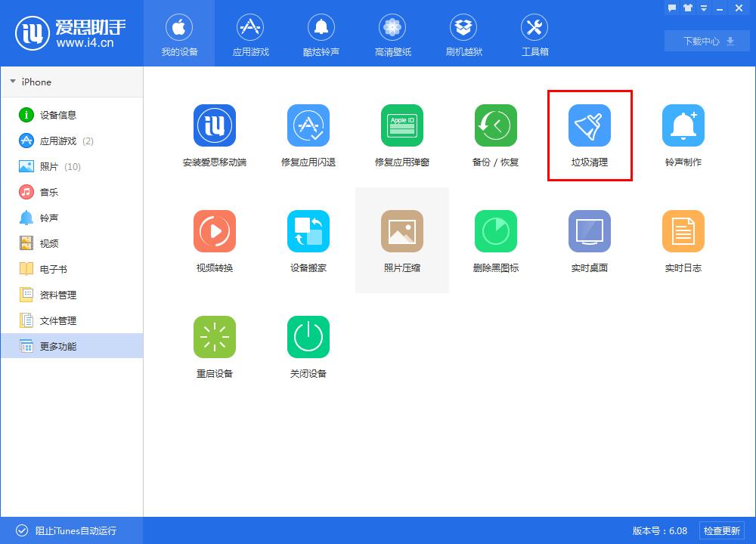Viewport: 756px width, 544px height.
Task: Open 照片压缩 photo compression tool
Action: click(x=401, y=241)
